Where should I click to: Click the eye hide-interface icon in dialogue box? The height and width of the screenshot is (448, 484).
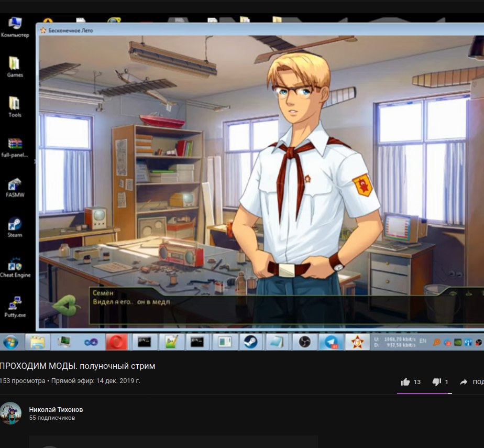tap(453, 293)
